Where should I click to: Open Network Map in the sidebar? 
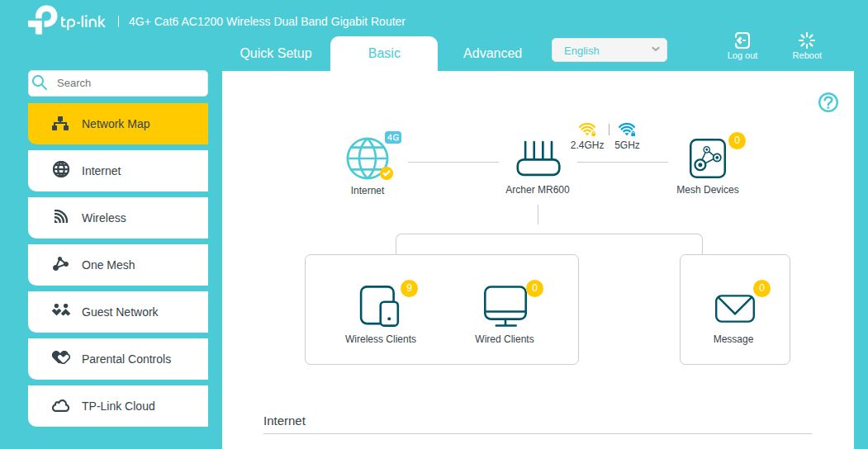click(118, 124)
